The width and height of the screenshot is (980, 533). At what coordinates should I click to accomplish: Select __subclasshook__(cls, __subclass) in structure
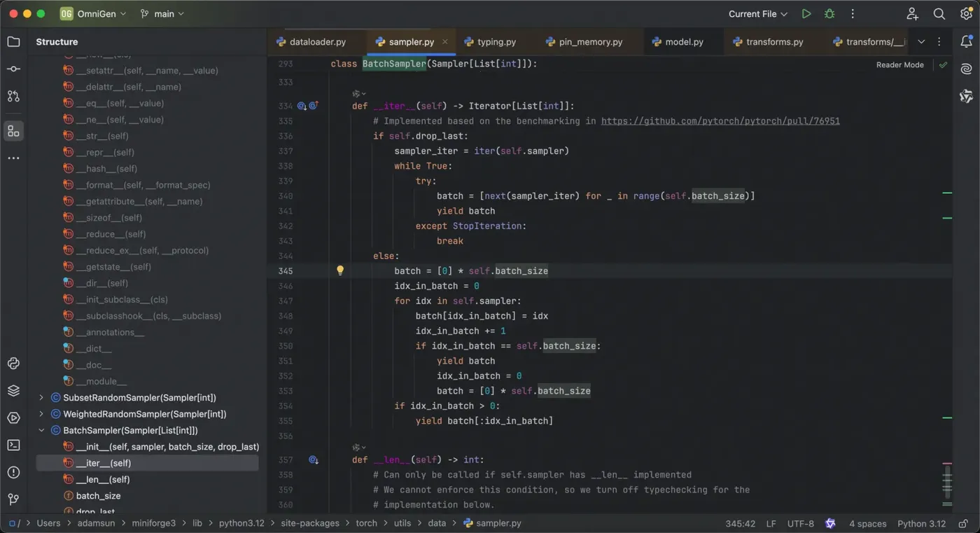click(x=147, y=316)
